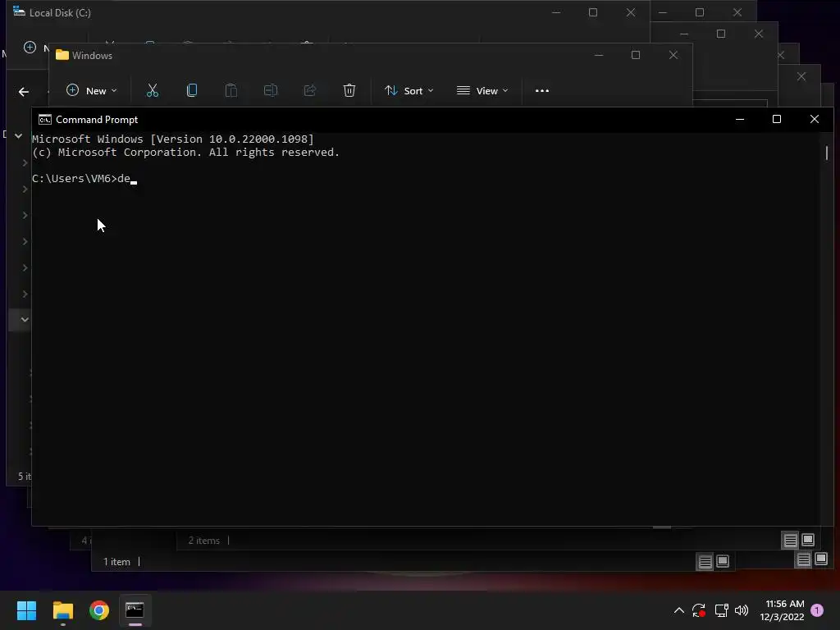Image resolution: width=840 pixels, height=630 pixels.
Task: Open the Windows Start menu
Action: click(27, 610)
